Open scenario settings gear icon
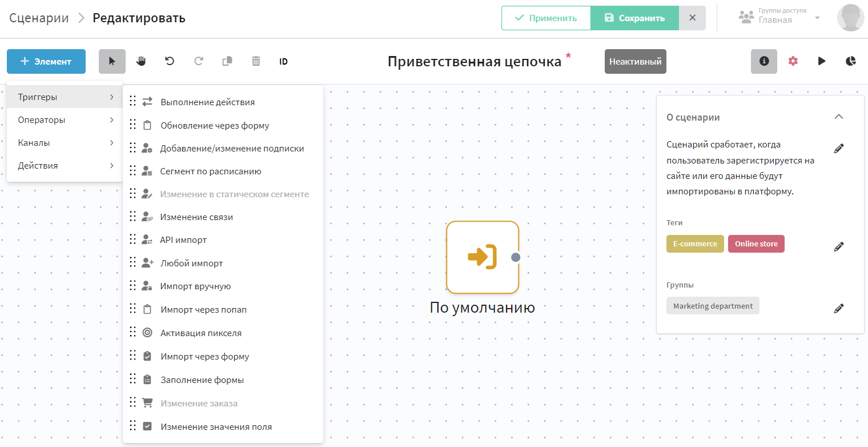The width and height of the screenshot is (868, 447). point(793,61)
